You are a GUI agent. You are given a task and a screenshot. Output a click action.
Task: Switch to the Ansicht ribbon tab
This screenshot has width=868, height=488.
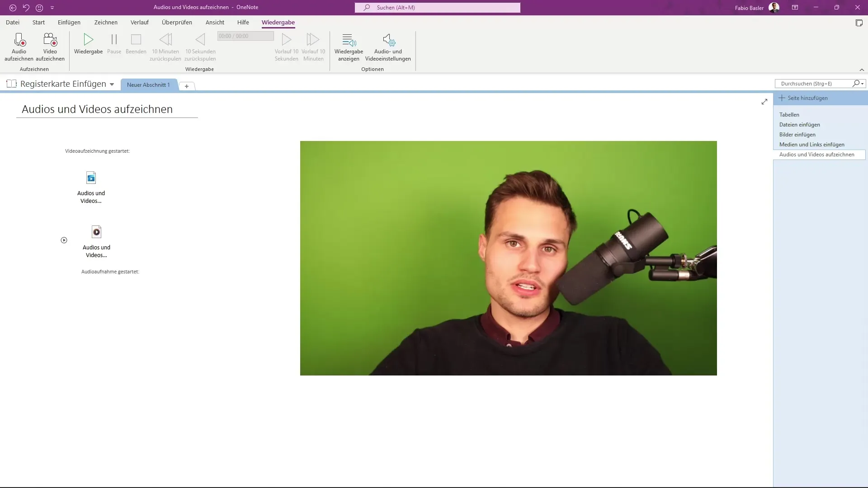[x=215, y=22]
